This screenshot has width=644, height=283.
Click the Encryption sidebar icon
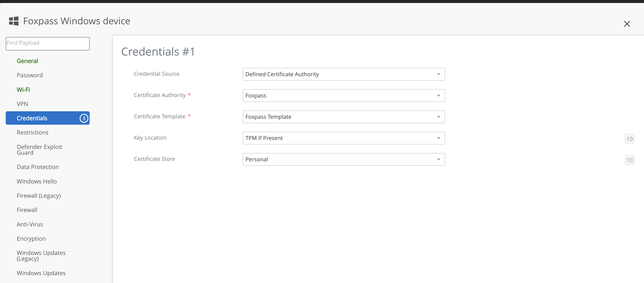point(31,238)
